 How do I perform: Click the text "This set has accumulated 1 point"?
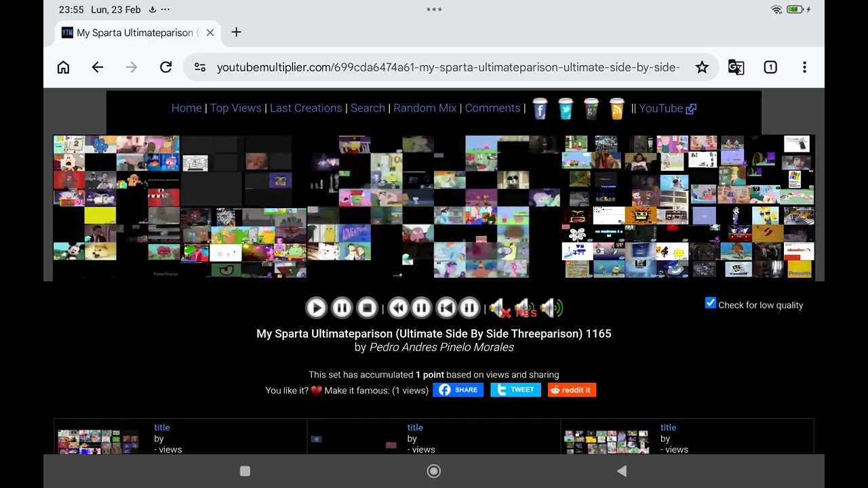click(x=376, y=375)
